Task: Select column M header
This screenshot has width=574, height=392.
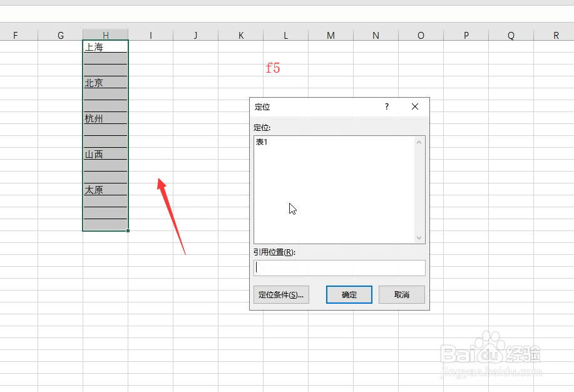Action: 331,35
